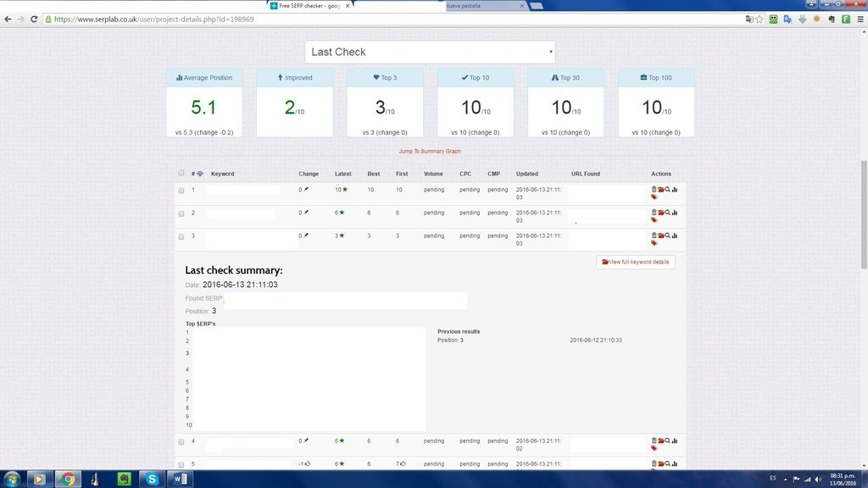Open Microsoft Word from the taskbar
The height and width of the screenshot is (488, 868).
pyautogui.click(x=180, y=479)
